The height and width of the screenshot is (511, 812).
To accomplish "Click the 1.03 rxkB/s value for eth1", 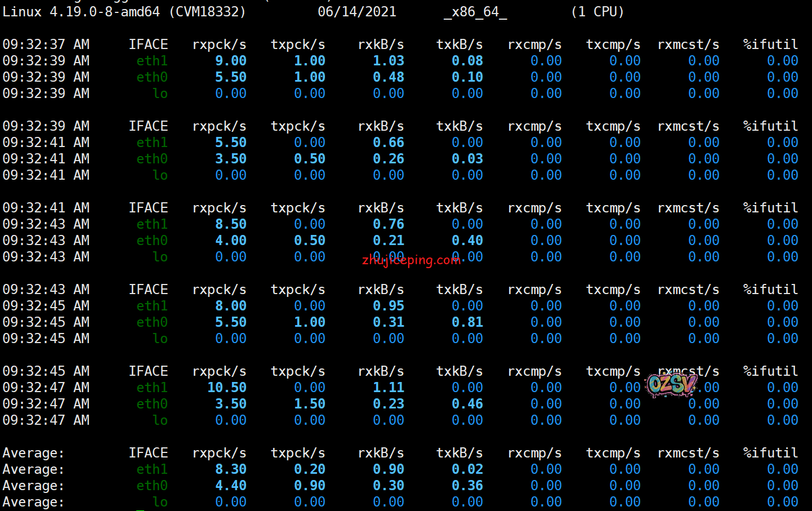I will (389, 61).
